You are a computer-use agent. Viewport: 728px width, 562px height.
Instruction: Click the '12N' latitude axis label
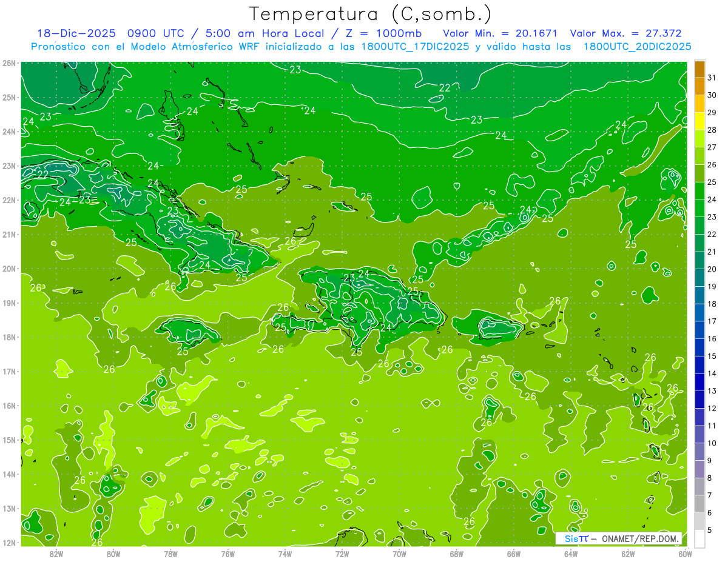point(9,543)
